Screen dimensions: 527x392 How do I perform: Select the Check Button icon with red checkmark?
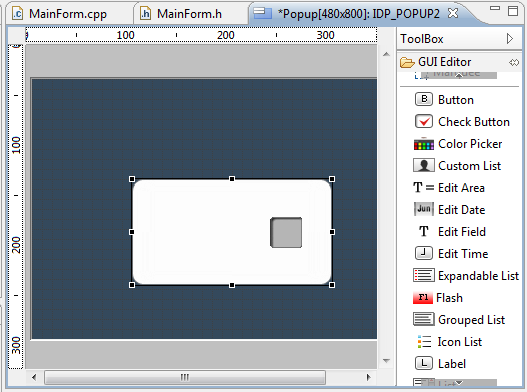pyautogui.click(x=423, y=121)
